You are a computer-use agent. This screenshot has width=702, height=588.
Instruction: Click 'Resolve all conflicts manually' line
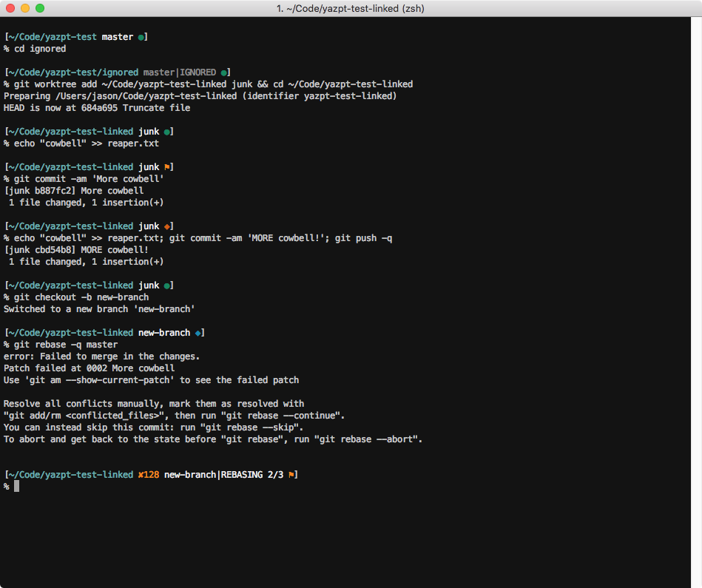coord(154,404)
